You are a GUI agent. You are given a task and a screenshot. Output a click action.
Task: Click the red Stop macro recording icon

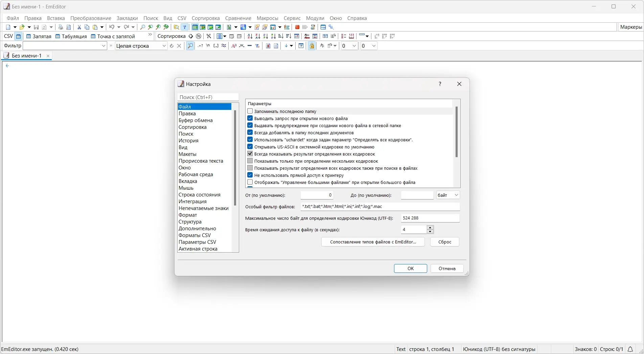(297, 27)
